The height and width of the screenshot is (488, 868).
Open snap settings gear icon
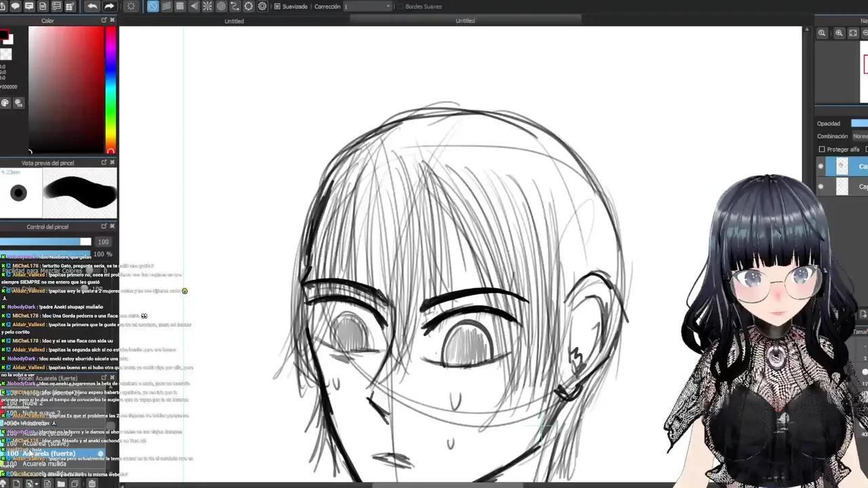(x=262, y=6)
